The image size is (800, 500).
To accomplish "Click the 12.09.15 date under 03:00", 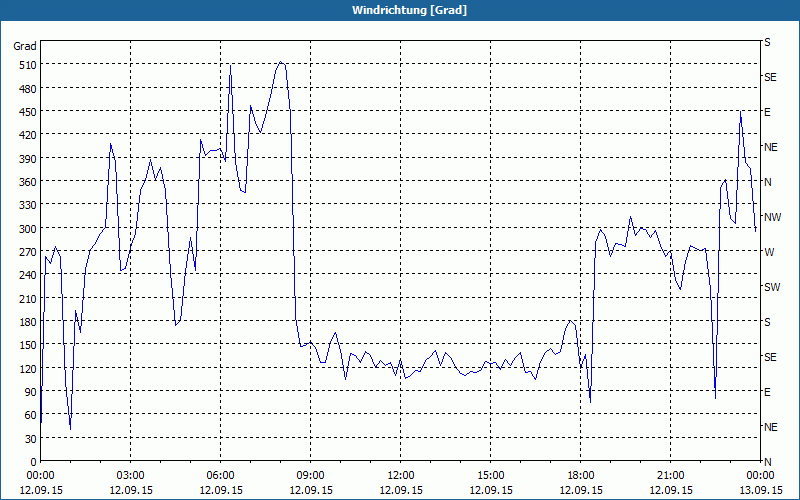I will coord(131,490).
